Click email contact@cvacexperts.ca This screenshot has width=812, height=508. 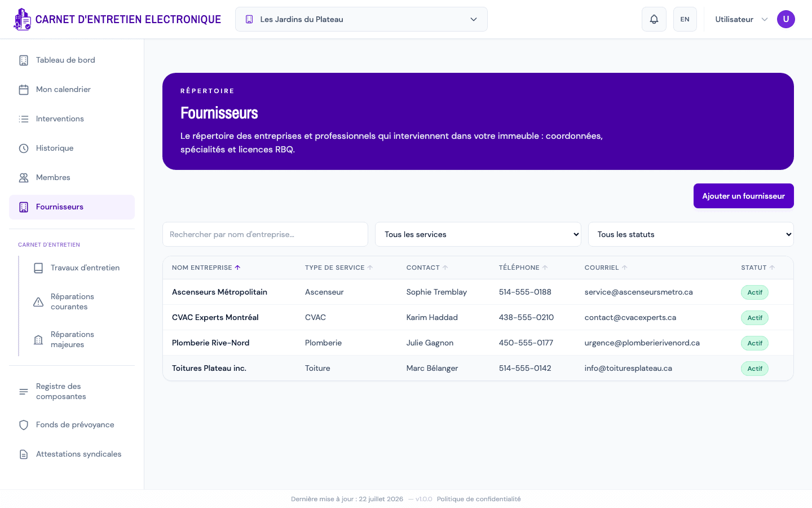(x=630, y=317)
